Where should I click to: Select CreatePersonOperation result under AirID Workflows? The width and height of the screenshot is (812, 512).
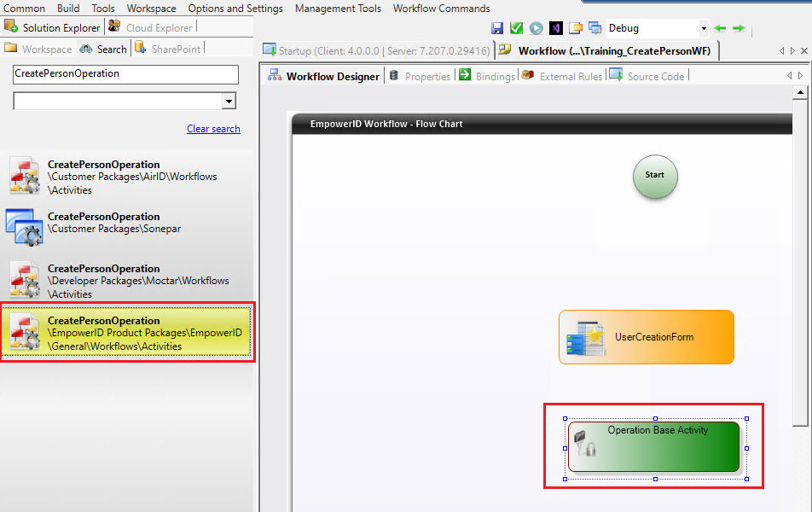point(127,177)
